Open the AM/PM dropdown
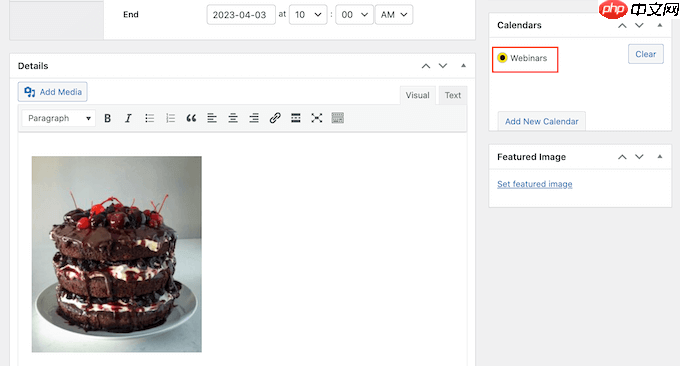Screen dimensions: 680x366 pos(394,15)
